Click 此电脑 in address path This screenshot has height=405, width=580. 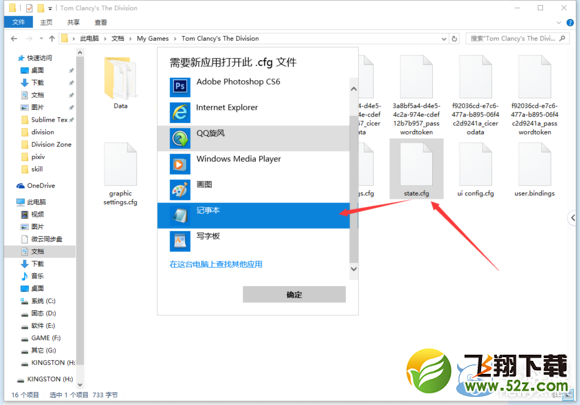(x=90, y=38)
